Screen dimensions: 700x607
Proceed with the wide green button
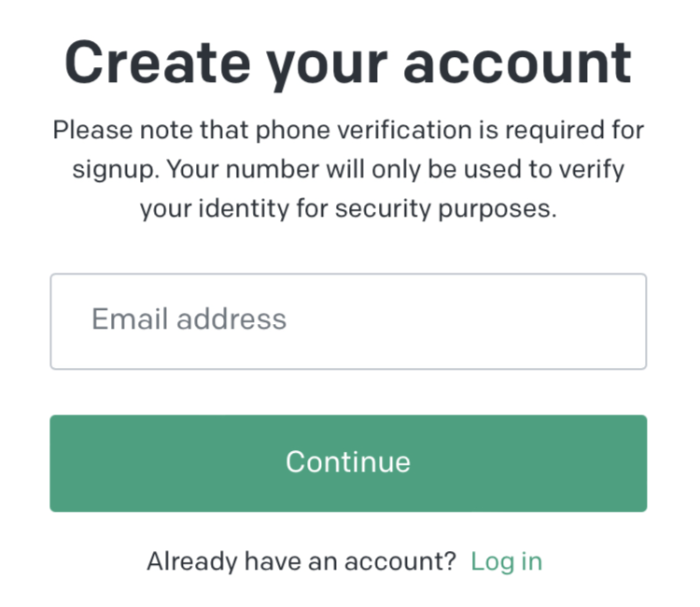(x=347, y=463)
